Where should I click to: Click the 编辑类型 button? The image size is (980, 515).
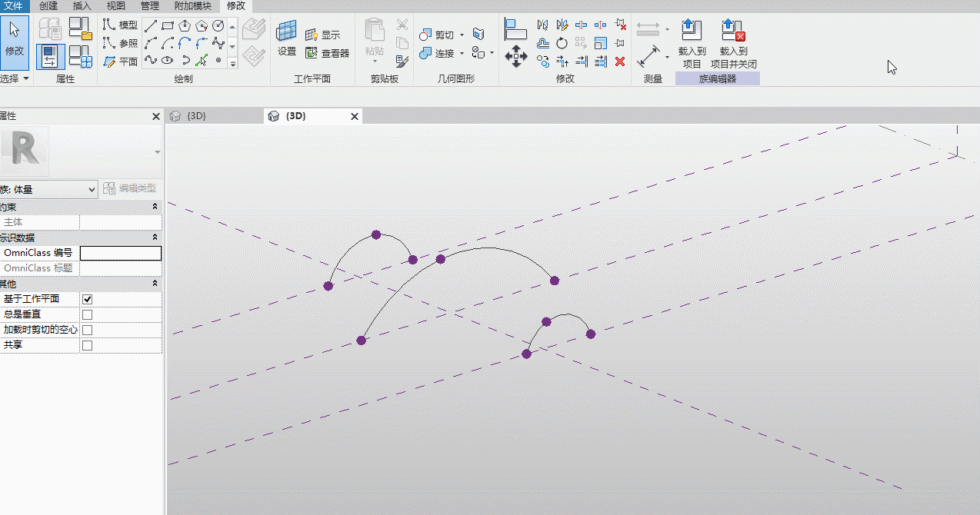click(130, 188)
